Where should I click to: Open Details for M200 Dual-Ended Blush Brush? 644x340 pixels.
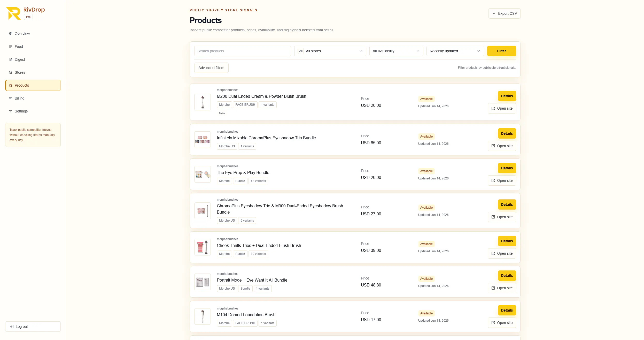click(x=507, y=96)
